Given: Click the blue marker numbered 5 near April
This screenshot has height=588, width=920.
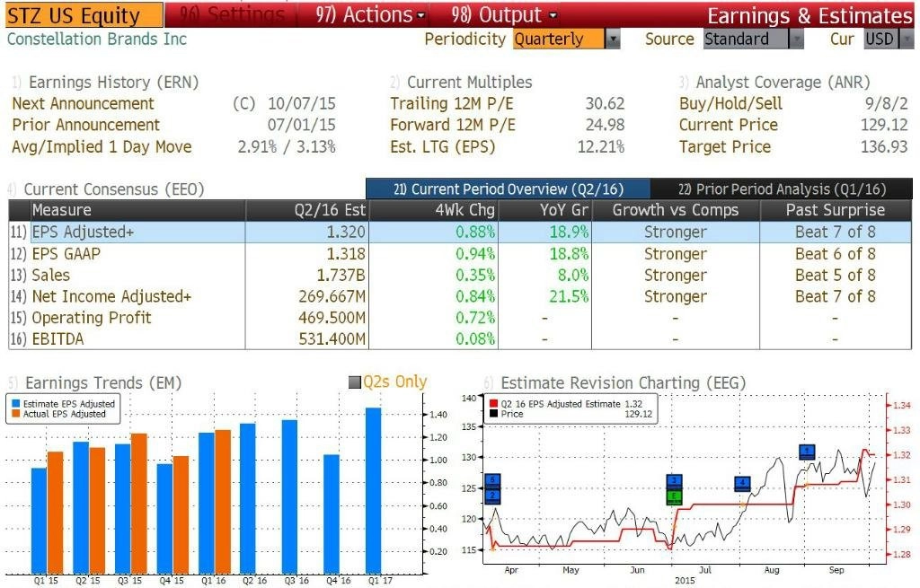Looking at the screenshot, I should click(492, 480).
